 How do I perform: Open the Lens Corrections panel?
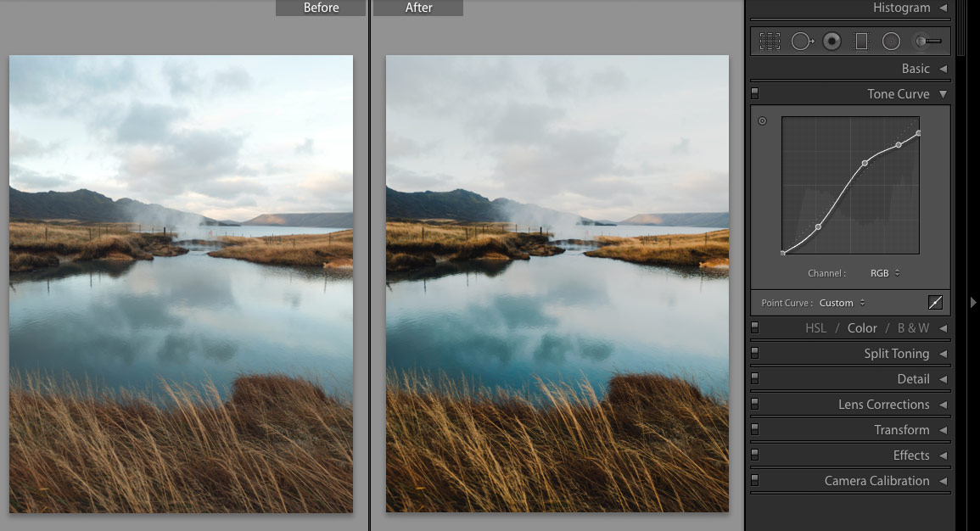tap(884, 404)
